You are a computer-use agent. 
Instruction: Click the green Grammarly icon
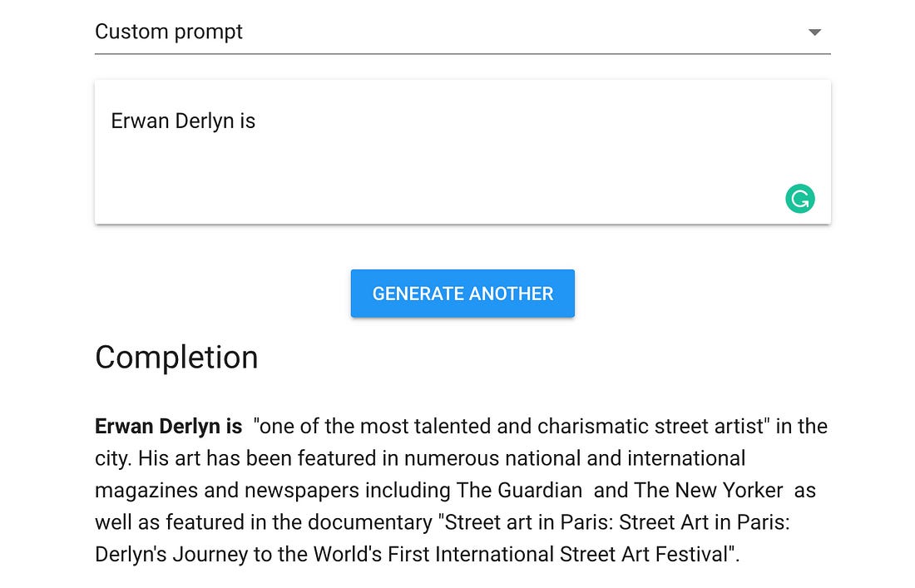800,199
